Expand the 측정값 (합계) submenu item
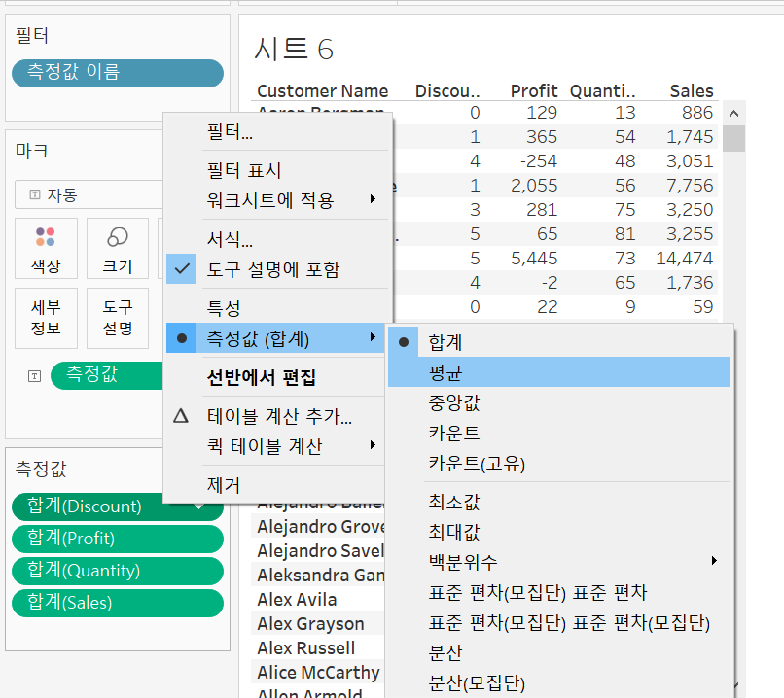This screenshot has height=698, width=784. point(275,338)
